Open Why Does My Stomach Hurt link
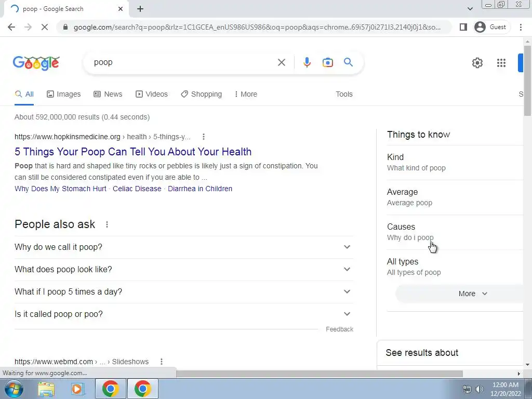 (x=60, y=189)
